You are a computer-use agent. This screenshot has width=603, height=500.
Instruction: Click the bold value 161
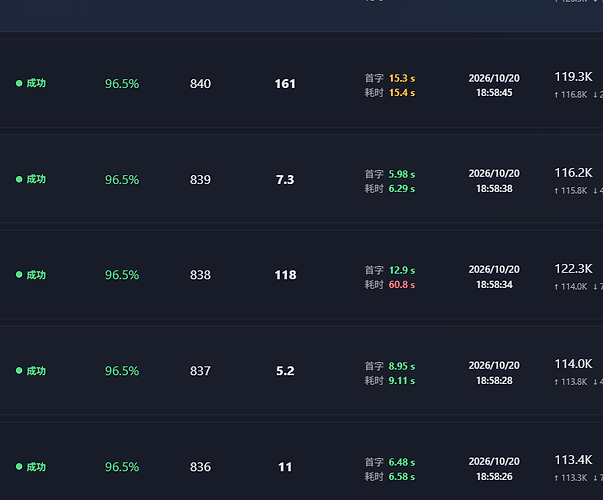click(285, 84)
